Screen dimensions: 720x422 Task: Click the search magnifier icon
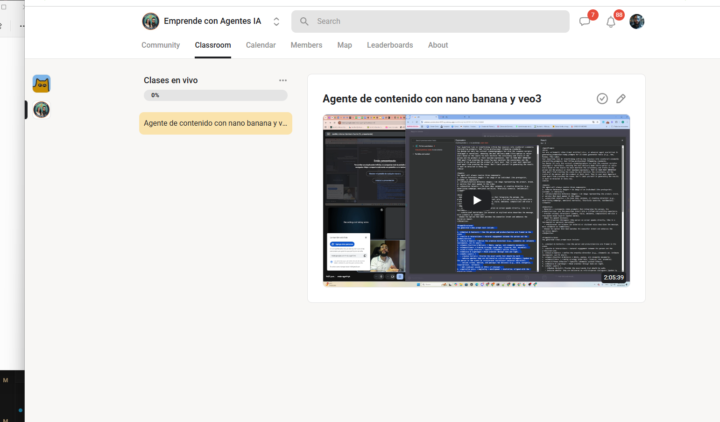coord(304,21)
